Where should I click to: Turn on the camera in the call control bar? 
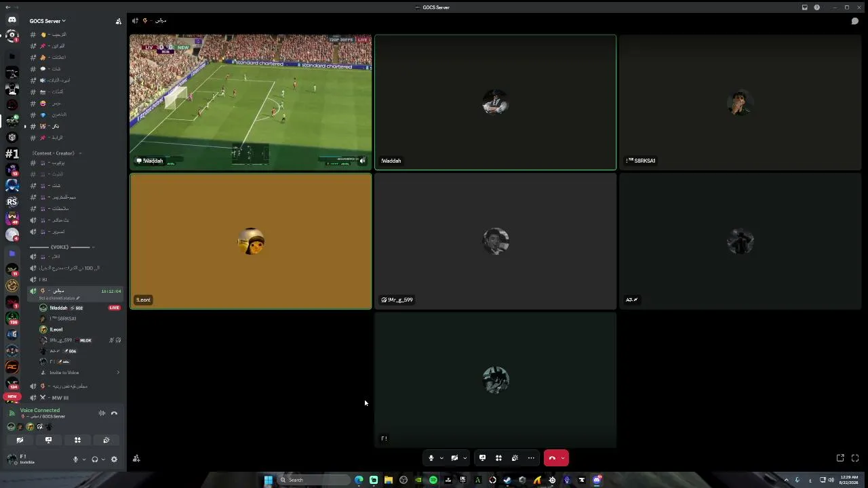pyautogui.click(x=454, y=458)
